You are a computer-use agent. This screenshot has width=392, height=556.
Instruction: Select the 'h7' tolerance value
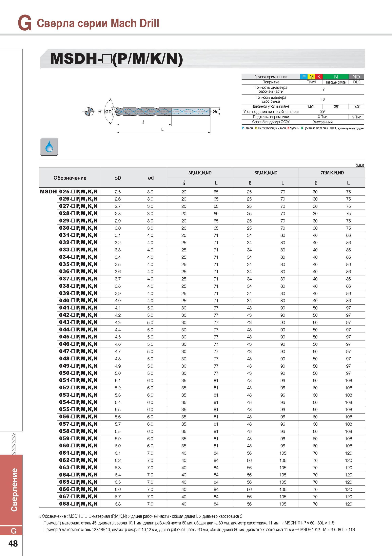(322, 89)
